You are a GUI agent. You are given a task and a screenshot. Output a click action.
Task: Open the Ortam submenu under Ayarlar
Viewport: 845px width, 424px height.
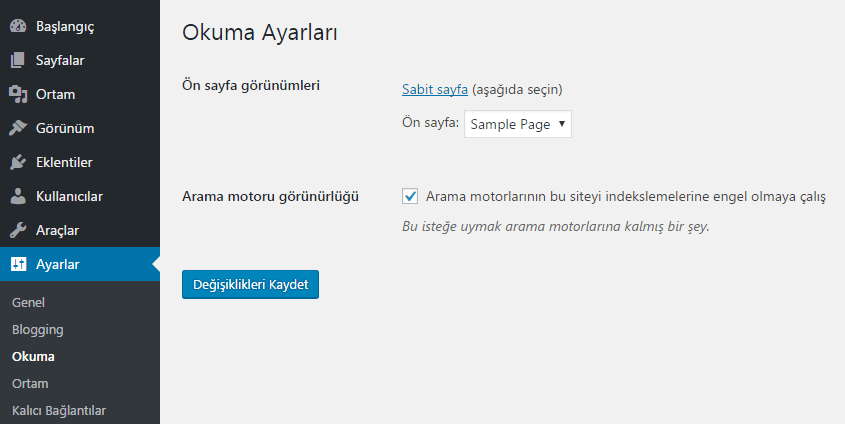pos(30,383)
